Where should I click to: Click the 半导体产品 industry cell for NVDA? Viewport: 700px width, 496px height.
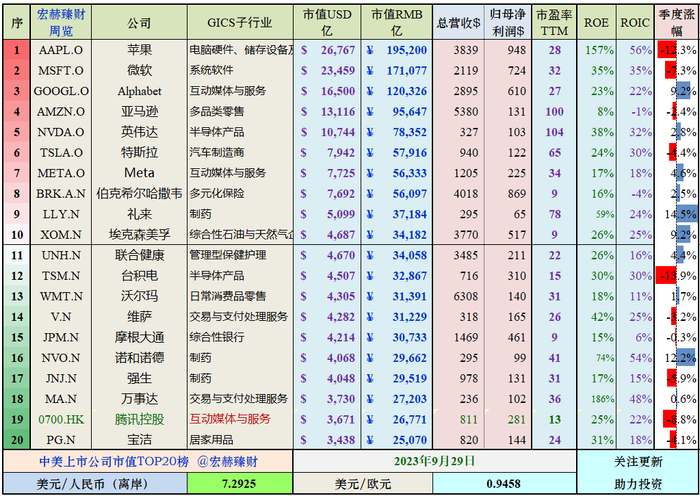(x=240, y=132)
